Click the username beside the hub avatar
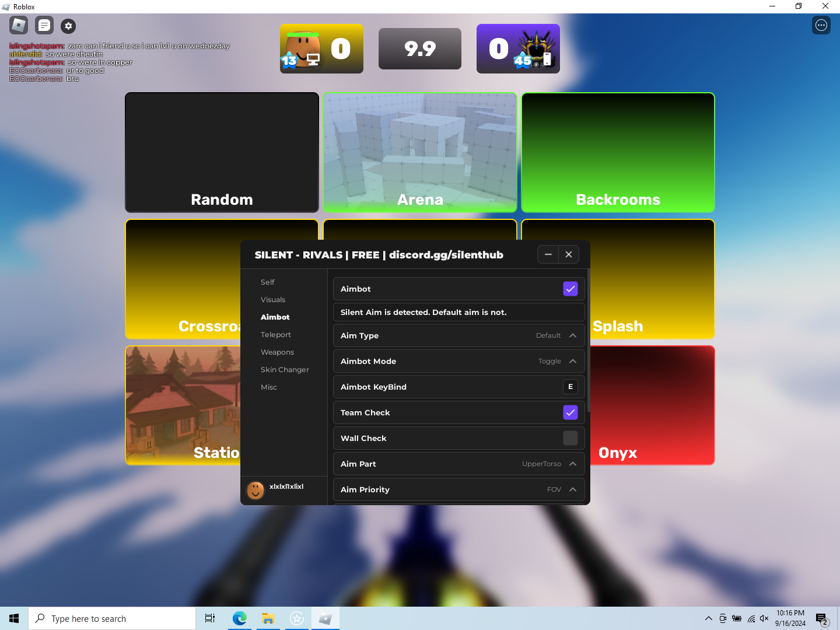 click(x=286, y=487)
